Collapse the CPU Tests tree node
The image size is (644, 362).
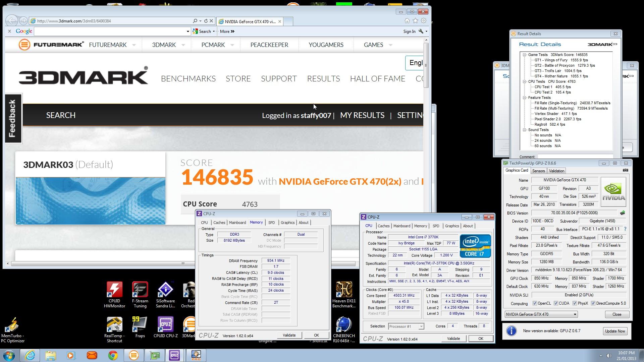point(525,81)
